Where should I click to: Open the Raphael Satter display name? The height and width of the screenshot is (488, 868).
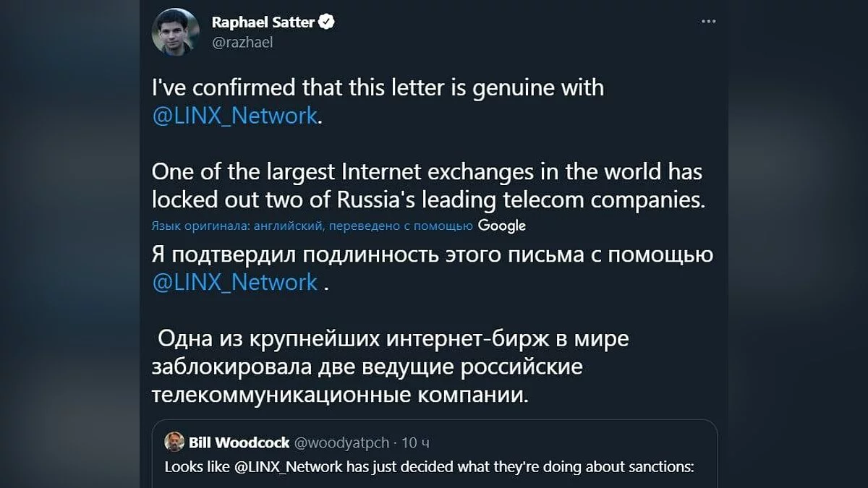263,22
